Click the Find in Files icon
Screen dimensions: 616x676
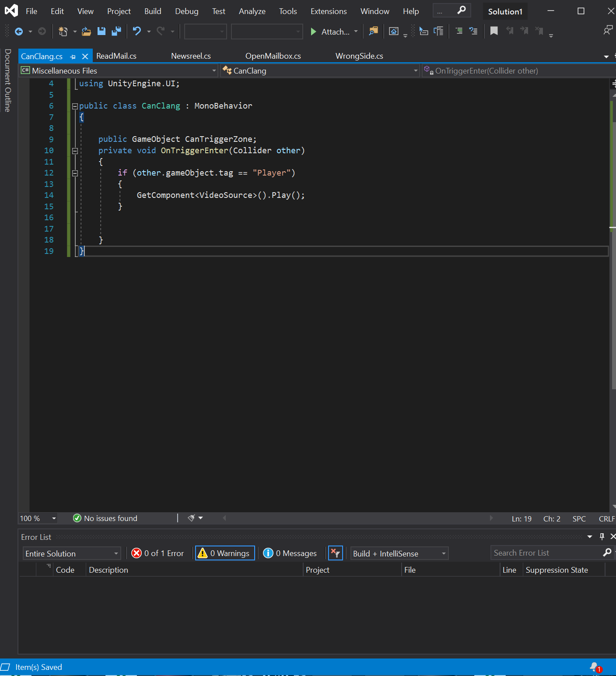(x=373, y=31)
